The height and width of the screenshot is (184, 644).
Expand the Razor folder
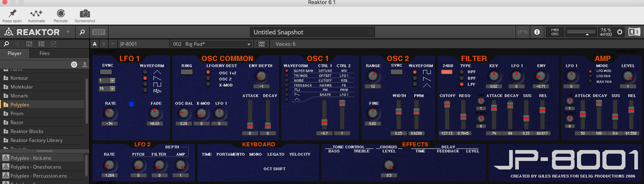[5, 123]
